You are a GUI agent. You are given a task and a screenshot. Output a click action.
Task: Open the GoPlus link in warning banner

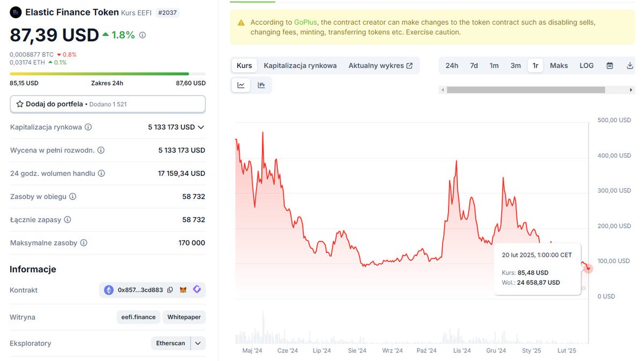point(305,23)
